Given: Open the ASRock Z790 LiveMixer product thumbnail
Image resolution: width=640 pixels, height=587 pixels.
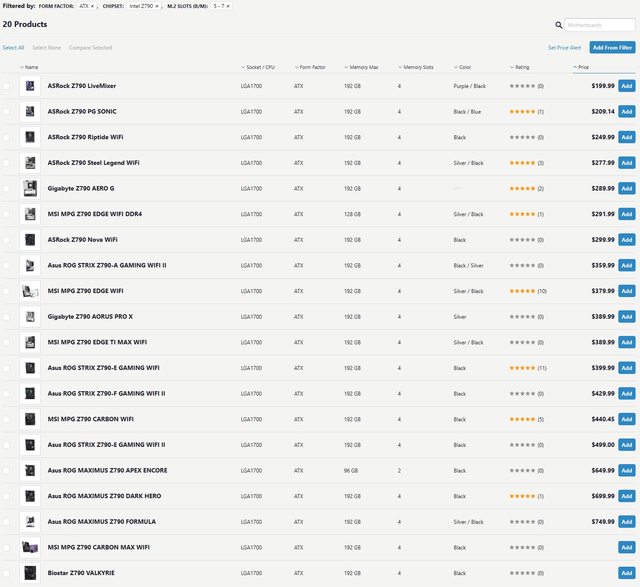Looking at the screenshot, I should tap(29, 86).
